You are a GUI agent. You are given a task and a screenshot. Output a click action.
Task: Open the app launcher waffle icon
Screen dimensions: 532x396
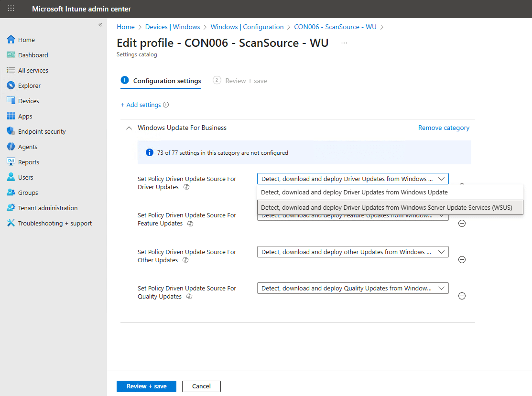point(11,9)
